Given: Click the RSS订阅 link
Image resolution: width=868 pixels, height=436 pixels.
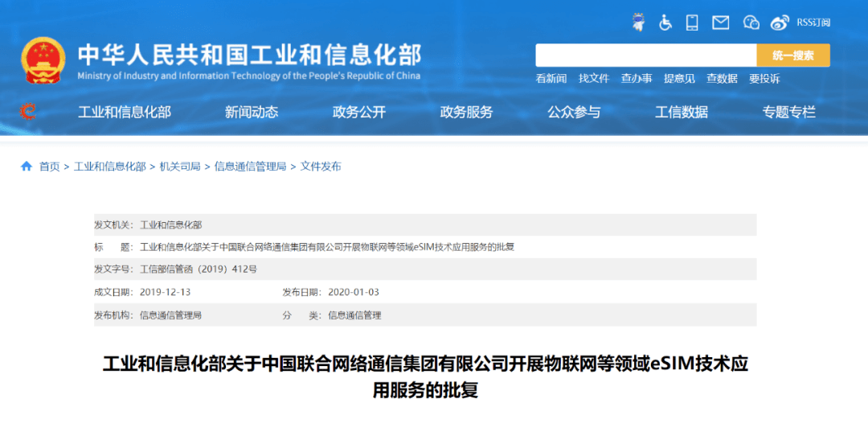Looking at the screenshot, I should pos(813,23).
